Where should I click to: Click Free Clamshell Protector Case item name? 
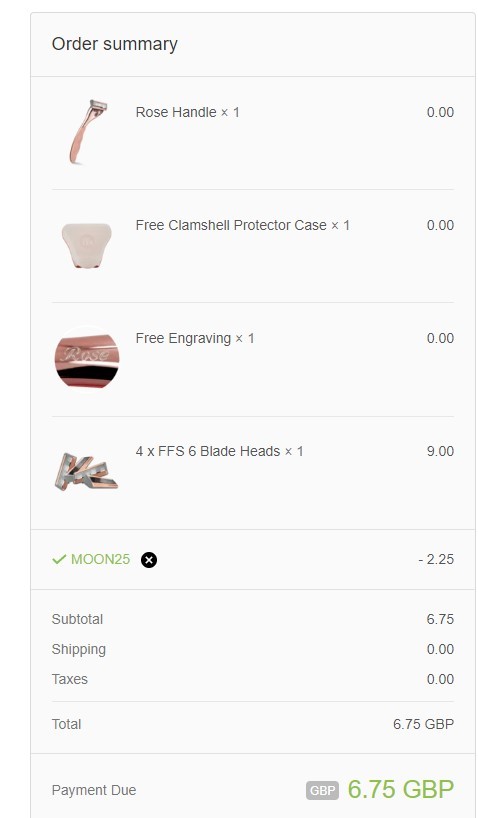[243, 225]
